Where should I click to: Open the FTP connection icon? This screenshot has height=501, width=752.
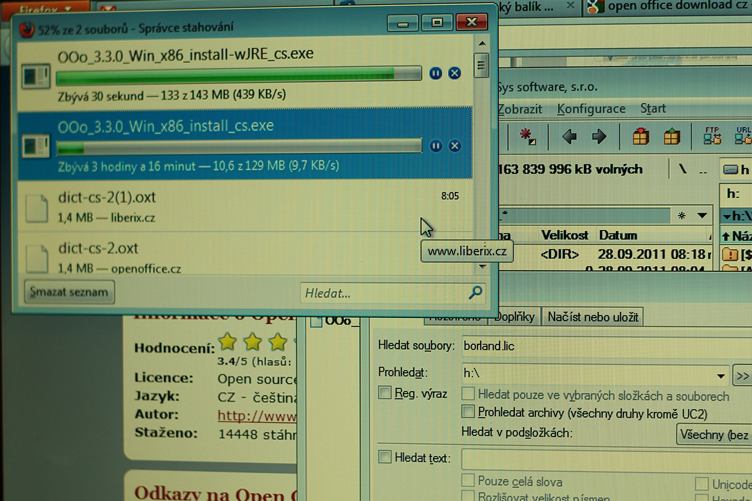pyautogui.click(x=712, y=136)
